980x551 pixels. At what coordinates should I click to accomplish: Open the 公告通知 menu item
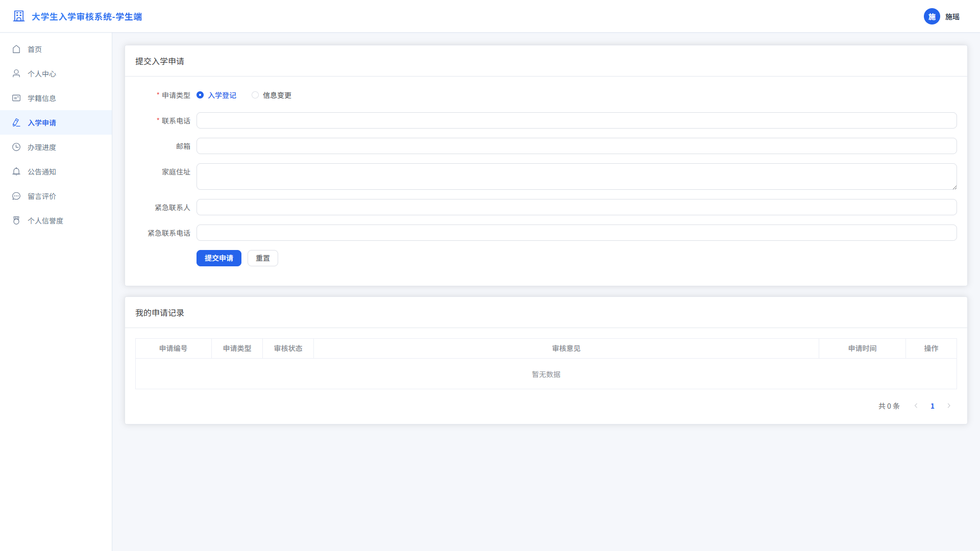[x=56, y=171]
